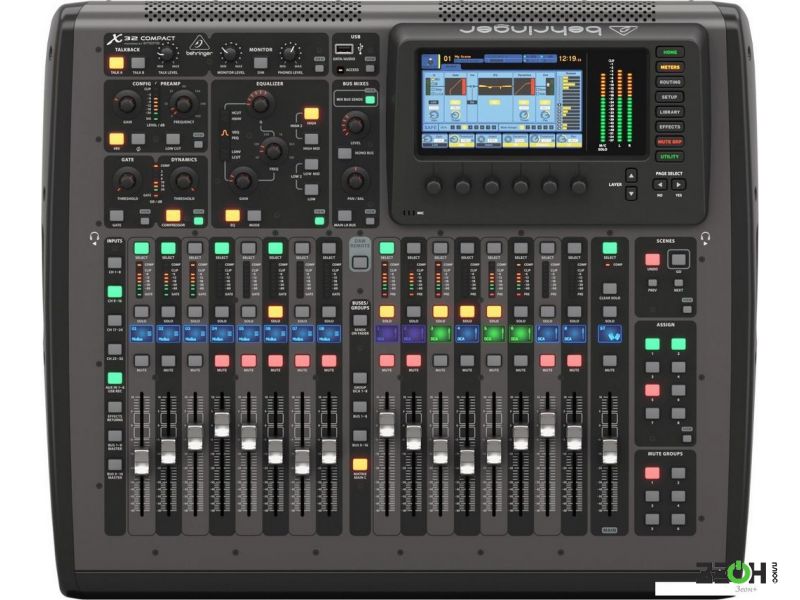The image size is (800, 600).
Task: Toggle the monitor DIM button
Action: pos(261,63)
